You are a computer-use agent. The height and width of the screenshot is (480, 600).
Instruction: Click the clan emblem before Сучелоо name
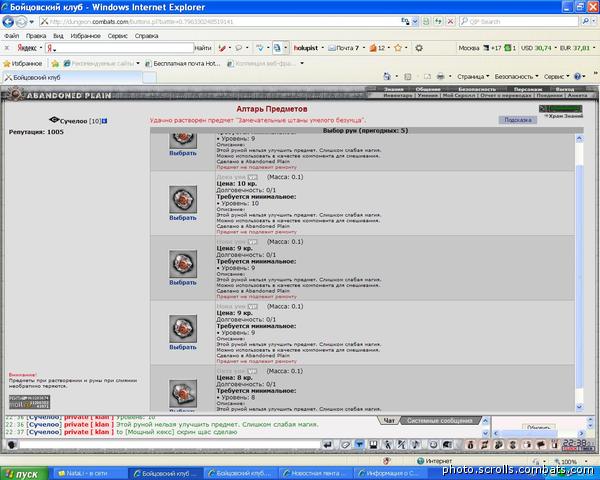tap(54, 120)
